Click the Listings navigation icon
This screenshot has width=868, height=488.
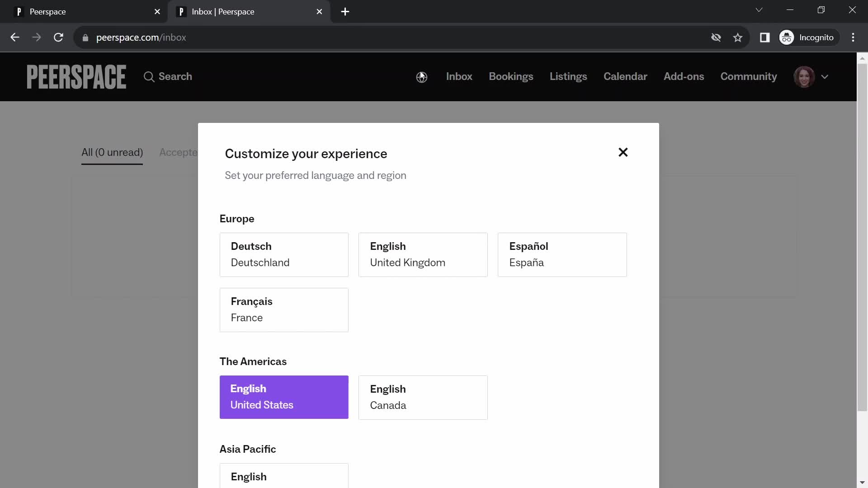click(x=569, y=76)
